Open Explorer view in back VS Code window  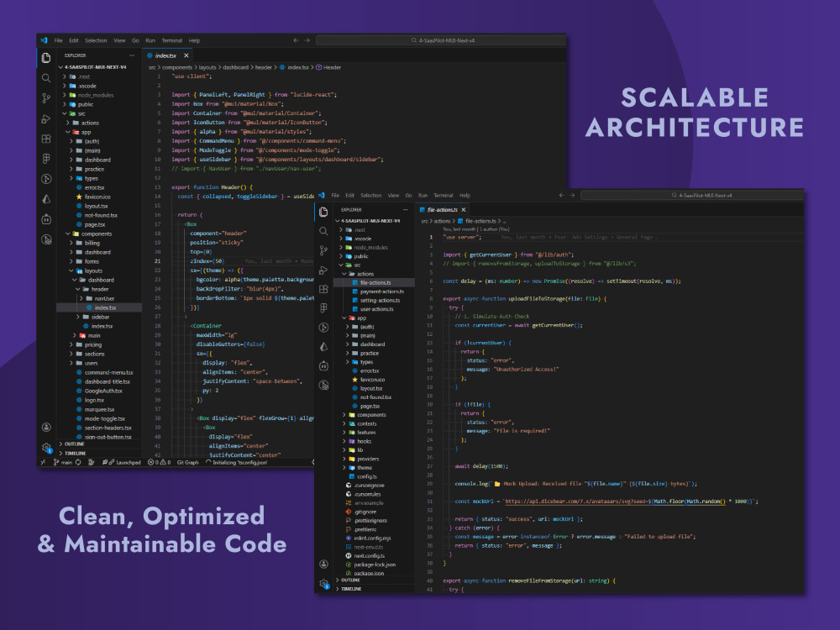pyautogui.click(x=46, y=58)
